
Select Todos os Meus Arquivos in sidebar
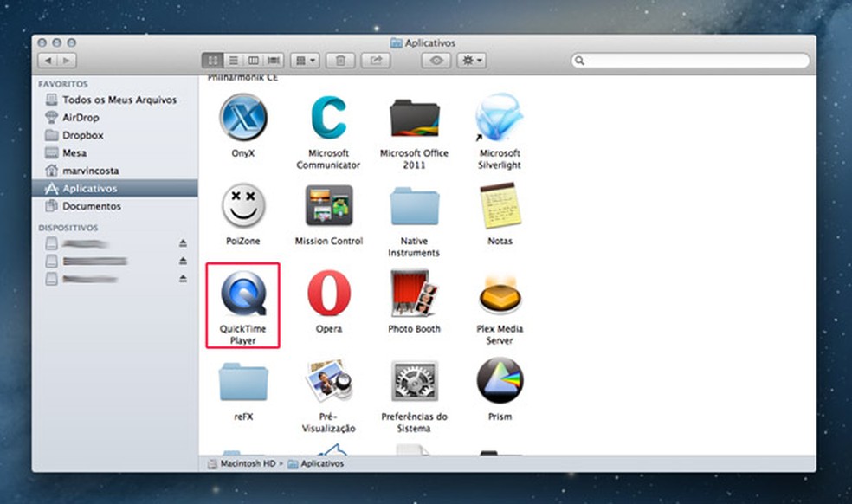114,100
